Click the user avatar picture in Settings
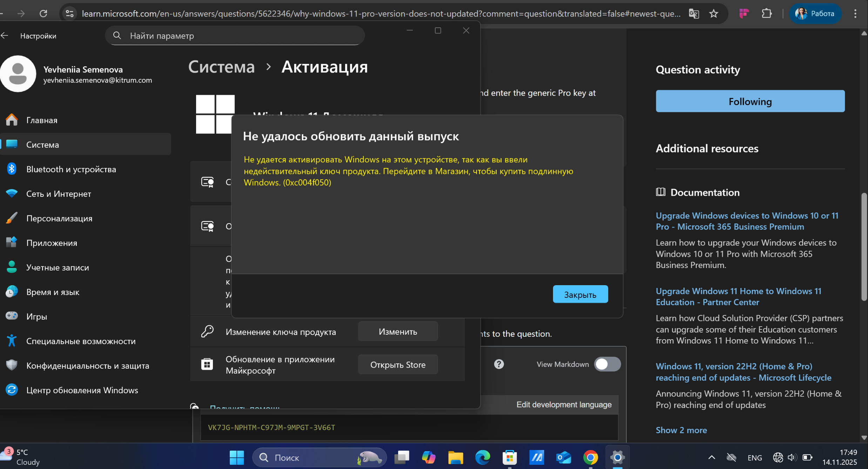The image size is (868, 469). pos(18,74)
